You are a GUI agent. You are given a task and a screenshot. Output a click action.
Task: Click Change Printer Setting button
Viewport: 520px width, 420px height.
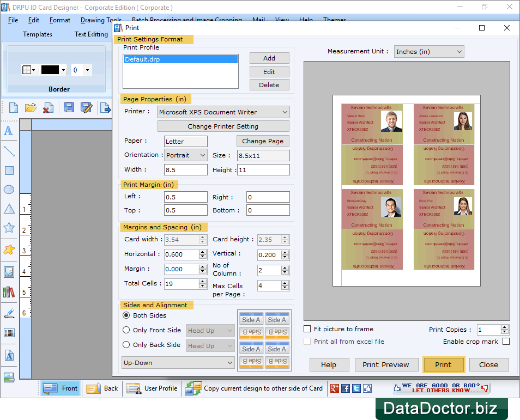click(223, 126)
